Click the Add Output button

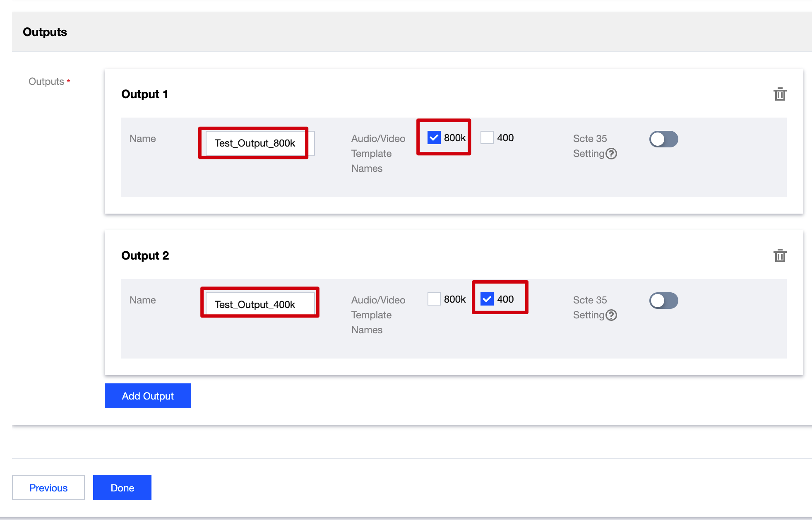(148, 396)
